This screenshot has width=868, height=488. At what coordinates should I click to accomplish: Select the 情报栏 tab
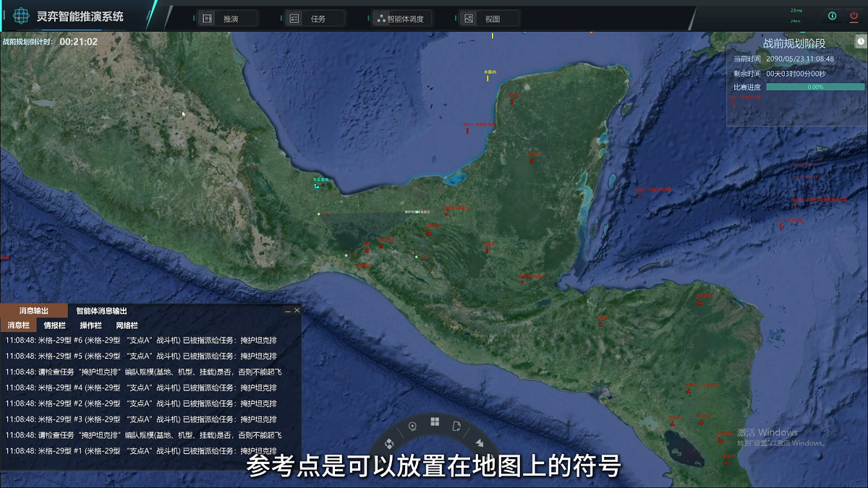point(54,325)
